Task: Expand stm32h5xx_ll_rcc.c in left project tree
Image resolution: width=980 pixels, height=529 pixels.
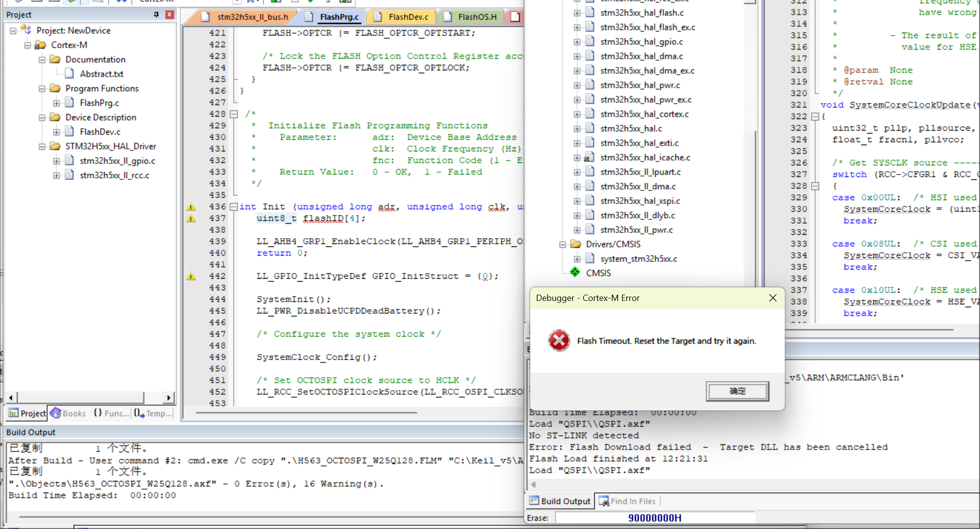Action: click(56, 175)
